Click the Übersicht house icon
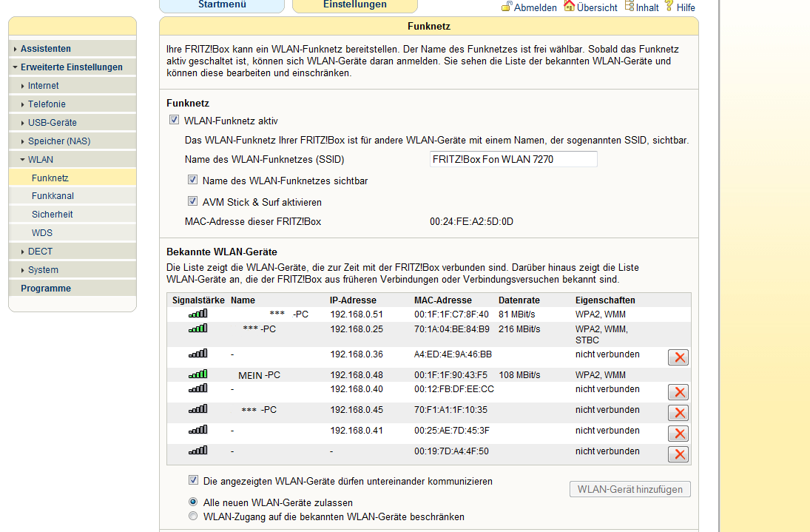Viewport: 810px width, 532px height. pyautogui.click(x=569, y=6)
